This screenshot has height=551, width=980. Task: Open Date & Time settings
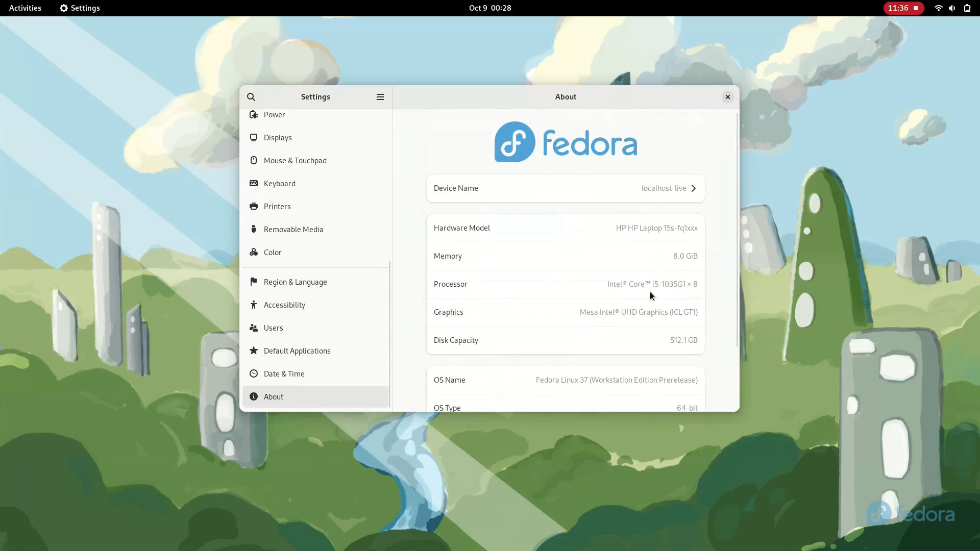[284, 373]
